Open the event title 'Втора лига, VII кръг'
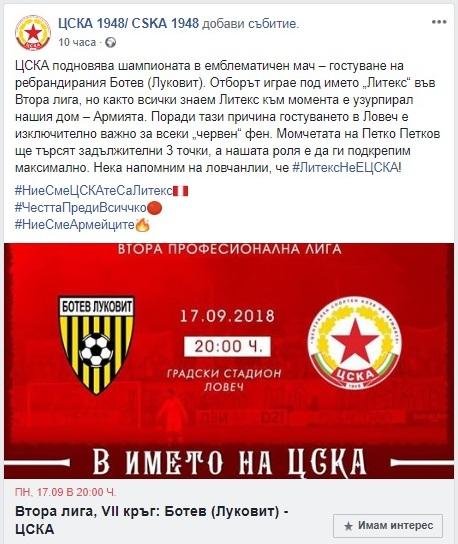Viewport: 458px width, 544px height. pyautogui.click(x=152, y=520)
